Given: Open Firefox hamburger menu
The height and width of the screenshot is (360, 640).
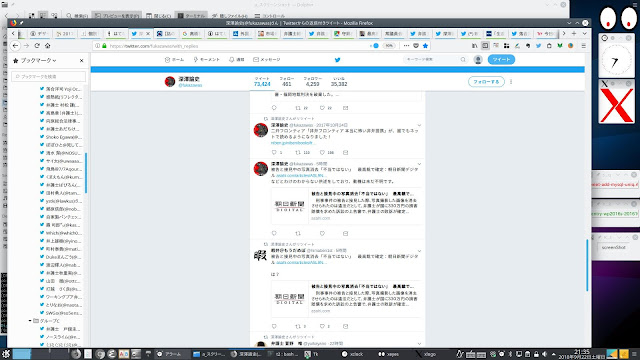Looking at the screenshot, I should tap(584, 46).
